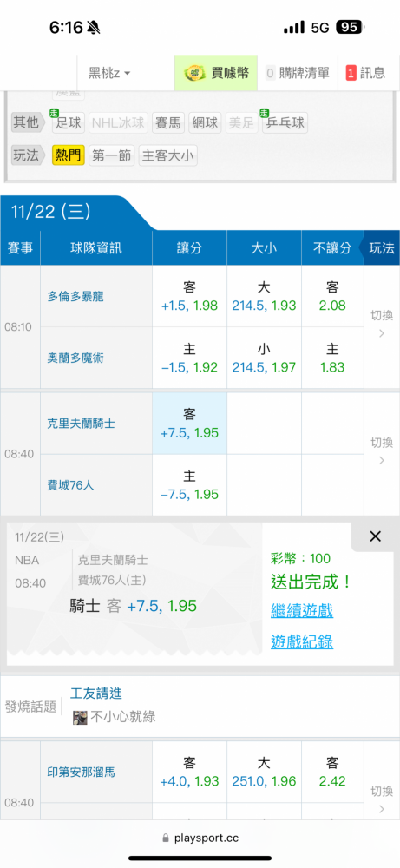The height and width of the screenshot is (868, 400).
Task: Switch to 賽馬 category
Action: (x=168, y=123)
